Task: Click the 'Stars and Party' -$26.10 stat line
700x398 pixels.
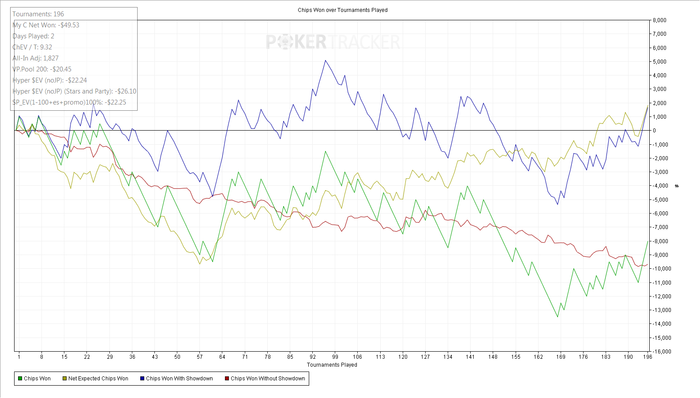Action: coord(75,91)
